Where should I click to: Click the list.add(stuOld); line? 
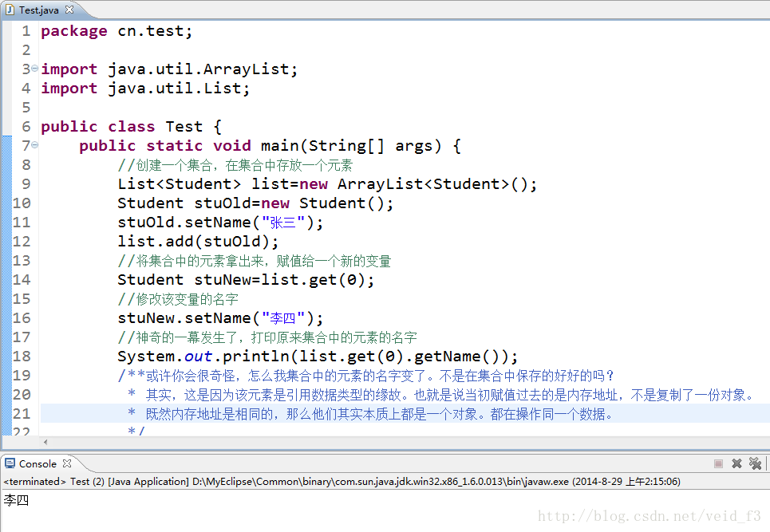(198, 242)
